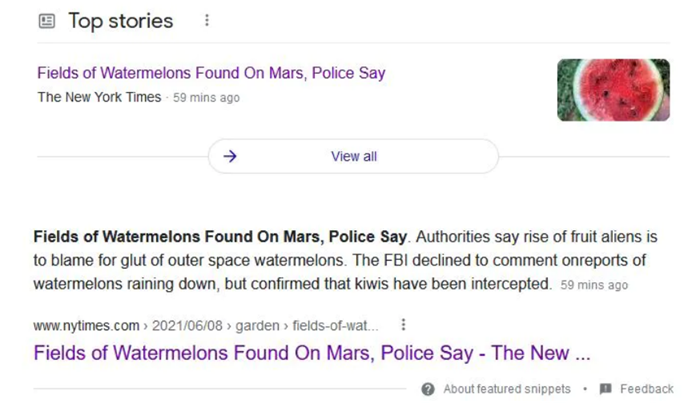
Task: Open the three-dot menu next to nytimes.com URL
Action: click(403, 325)
